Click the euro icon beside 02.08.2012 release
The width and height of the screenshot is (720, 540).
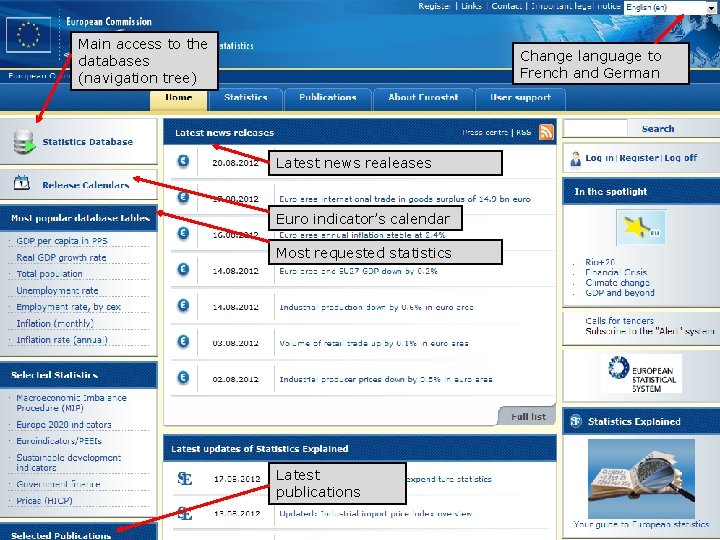pos(183,378)
